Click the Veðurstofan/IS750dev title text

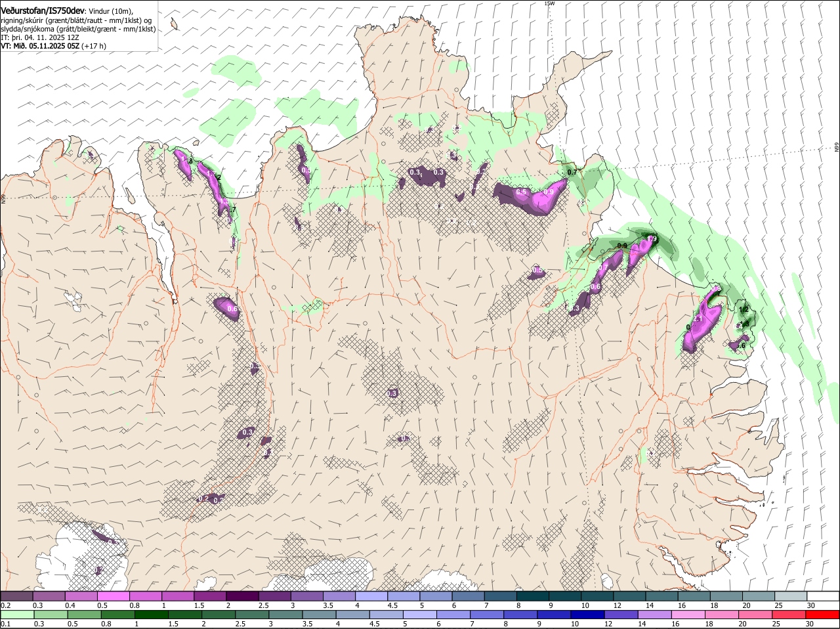43,11
